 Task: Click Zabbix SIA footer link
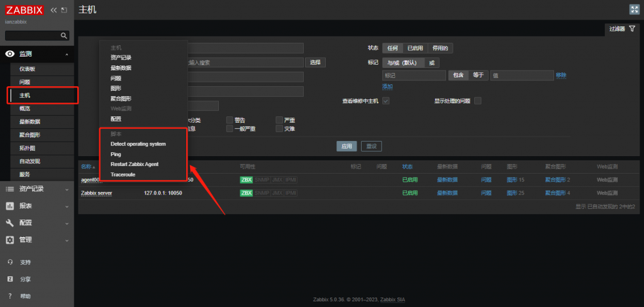(392, 299)
